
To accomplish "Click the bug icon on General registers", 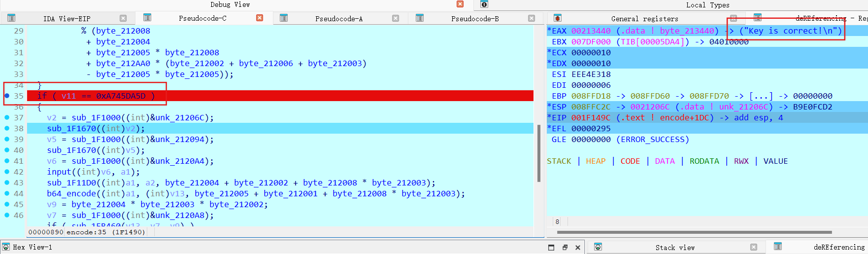I will click(557, 18).
